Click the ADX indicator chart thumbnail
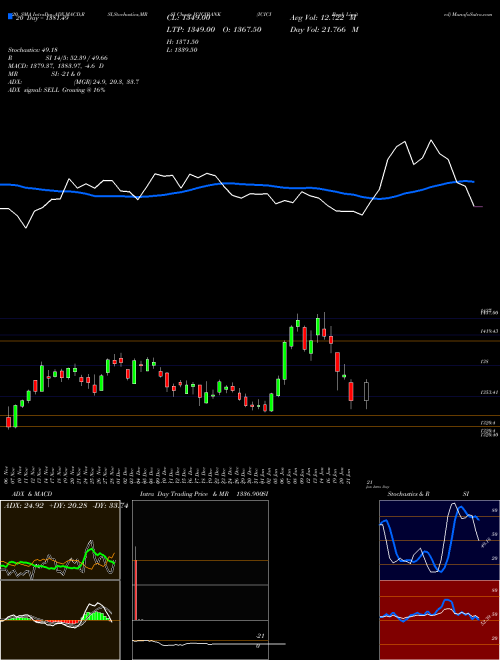Viewport: 500px width, 660px height. [x=60, y=540]
